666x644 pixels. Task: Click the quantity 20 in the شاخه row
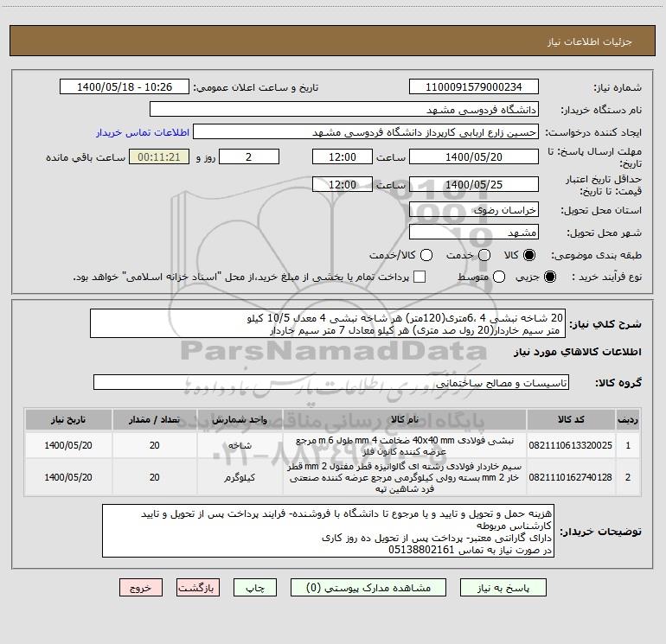pos(155,445)
